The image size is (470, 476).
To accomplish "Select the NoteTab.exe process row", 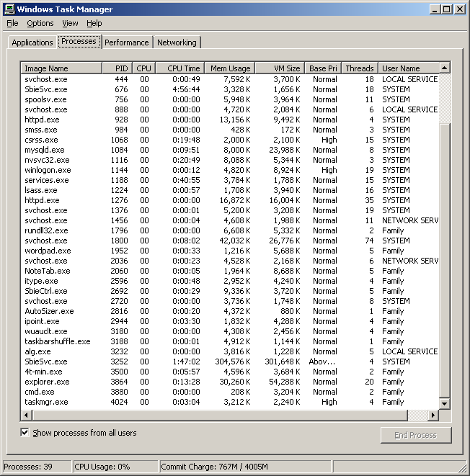I will coord(230,271).
